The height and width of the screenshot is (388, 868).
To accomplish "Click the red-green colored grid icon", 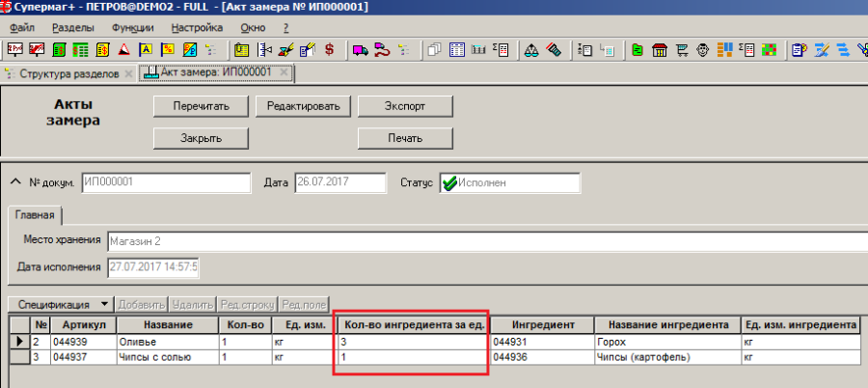I will pyautogui.click(x=770, y=50).
